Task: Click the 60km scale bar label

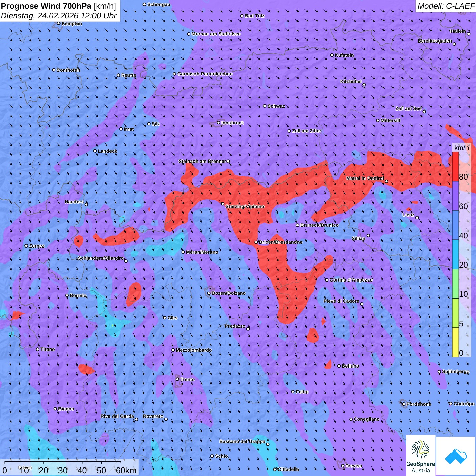Action: click(x=126, y=470)
